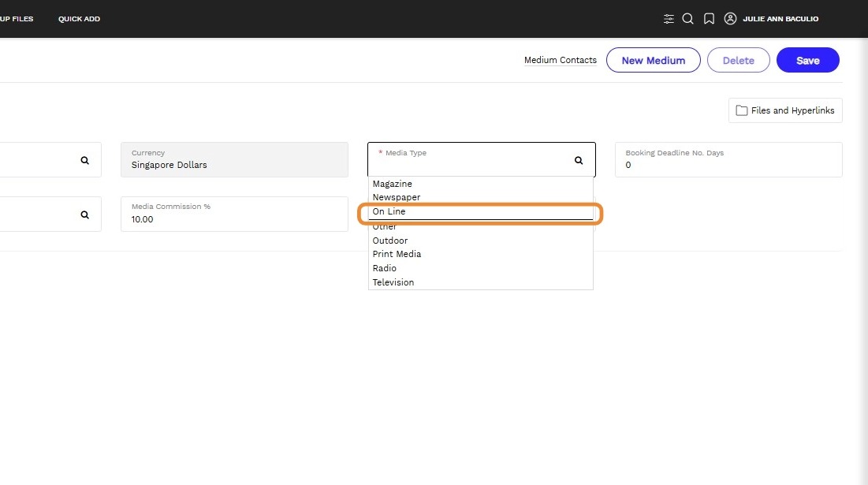This screenshot has width=868, height=485.
Task: Choose Print Media from the list
Action: pyautogui.click(x=397, y=254)
